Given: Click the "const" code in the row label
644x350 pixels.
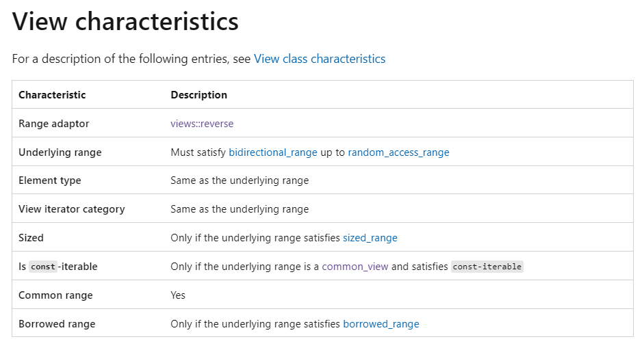Looking at the screenshot, I should point(42,267).
